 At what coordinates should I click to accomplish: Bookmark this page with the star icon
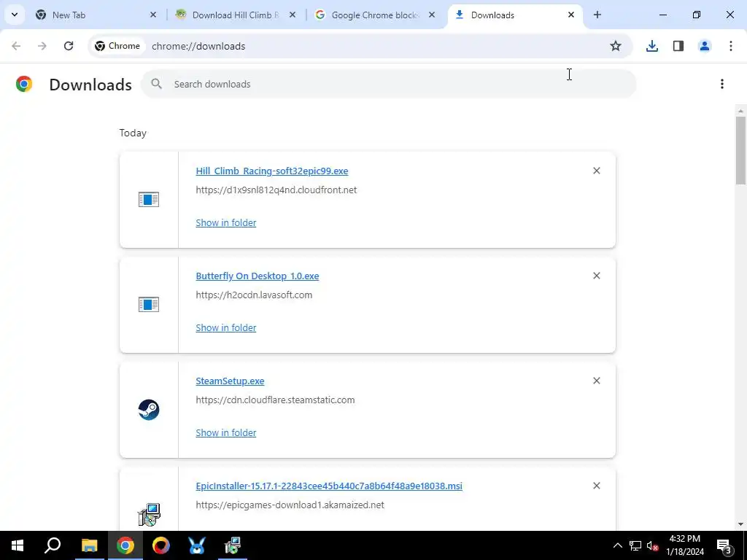616,46
